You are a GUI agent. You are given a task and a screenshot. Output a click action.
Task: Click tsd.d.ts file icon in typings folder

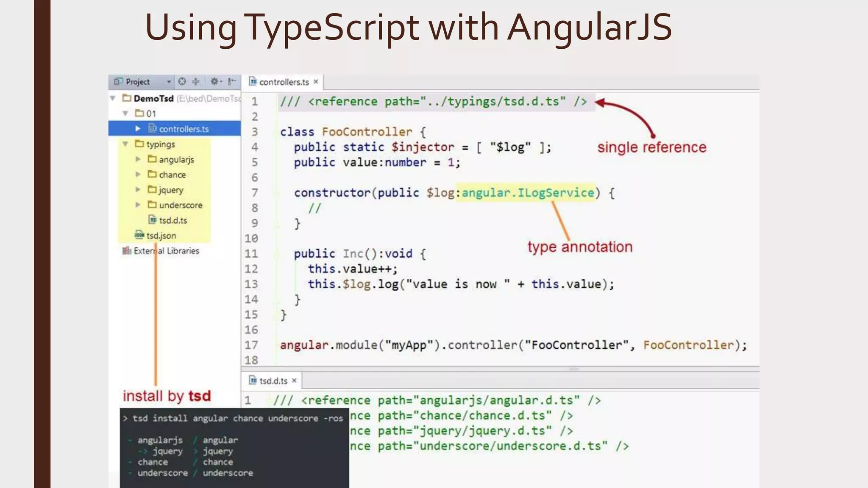click(x=153, y=220)
